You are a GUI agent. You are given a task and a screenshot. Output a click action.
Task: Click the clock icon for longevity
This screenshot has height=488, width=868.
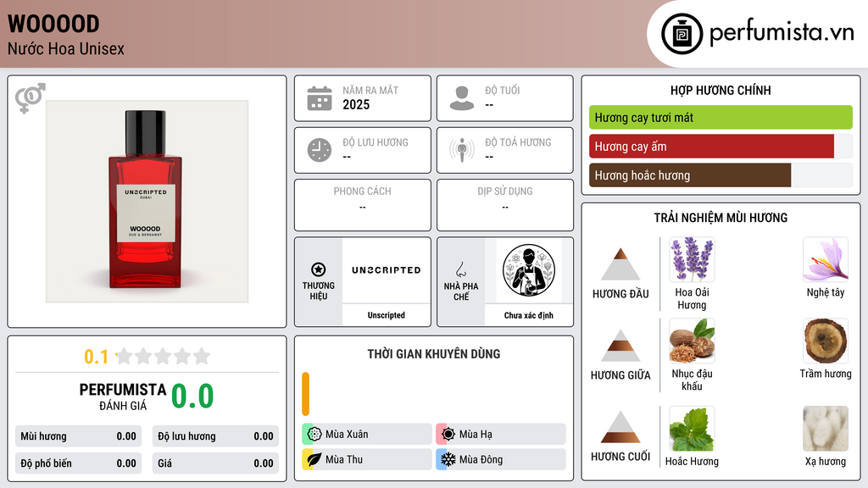(320, 150)
